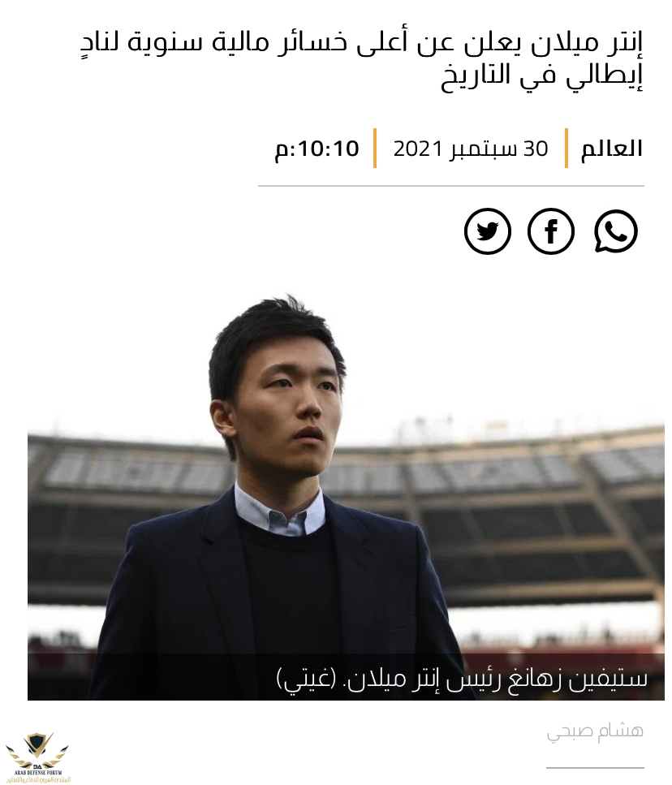The width and height of the screenshot is (672, 785).
Task: Share the article on Facebook
Action: [x=551, y=231]
